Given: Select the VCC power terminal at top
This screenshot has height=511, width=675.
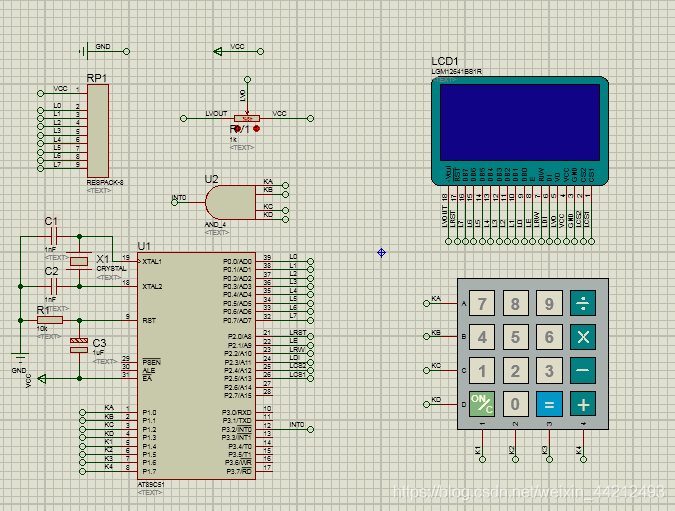Looking at the screenshot, I should 220,50.
